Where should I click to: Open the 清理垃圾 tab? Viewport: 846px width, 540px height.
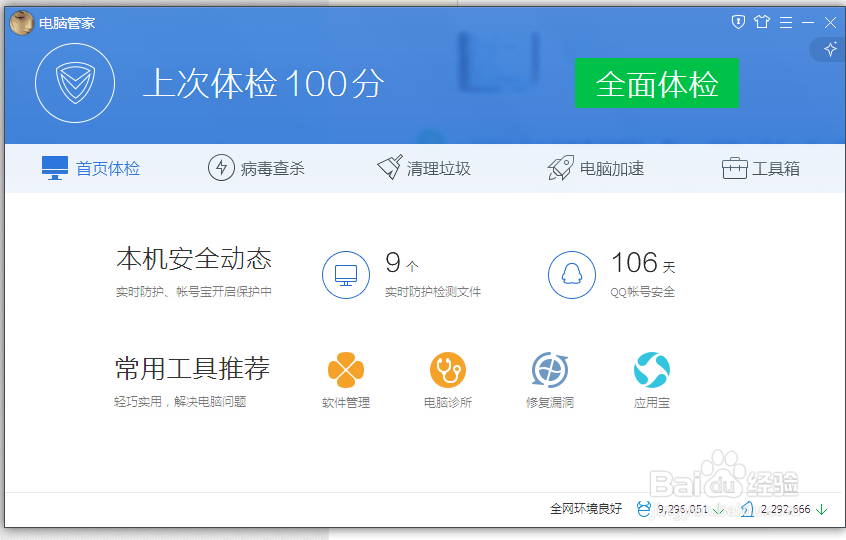pos(424,168)
